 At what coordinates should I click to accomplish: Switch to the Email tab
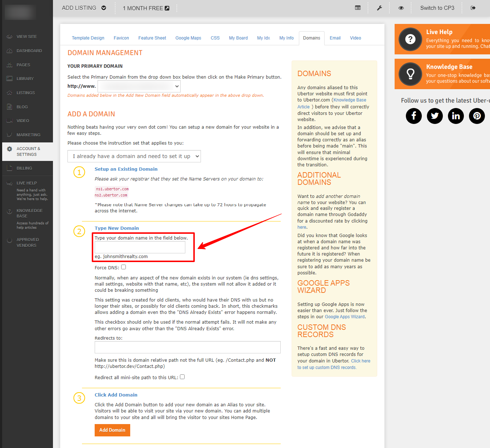coord(335,38)
